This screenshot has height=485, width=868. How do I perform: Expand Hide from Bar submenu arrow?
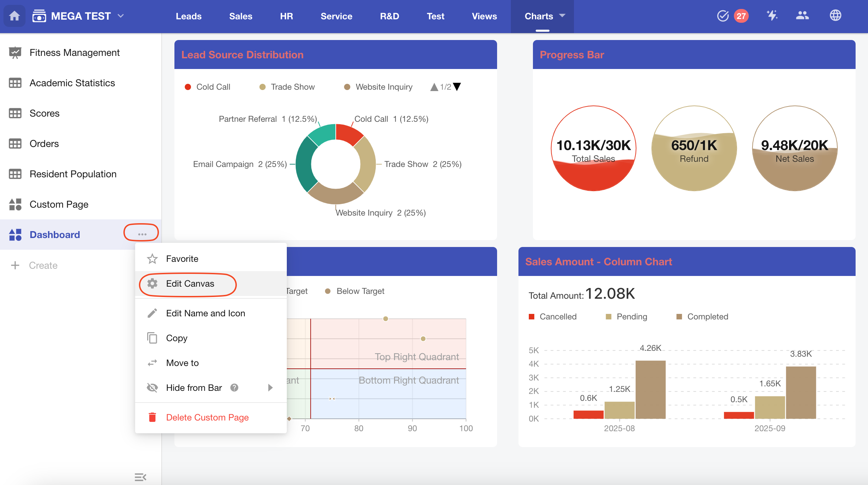click(x=271, y=388)
